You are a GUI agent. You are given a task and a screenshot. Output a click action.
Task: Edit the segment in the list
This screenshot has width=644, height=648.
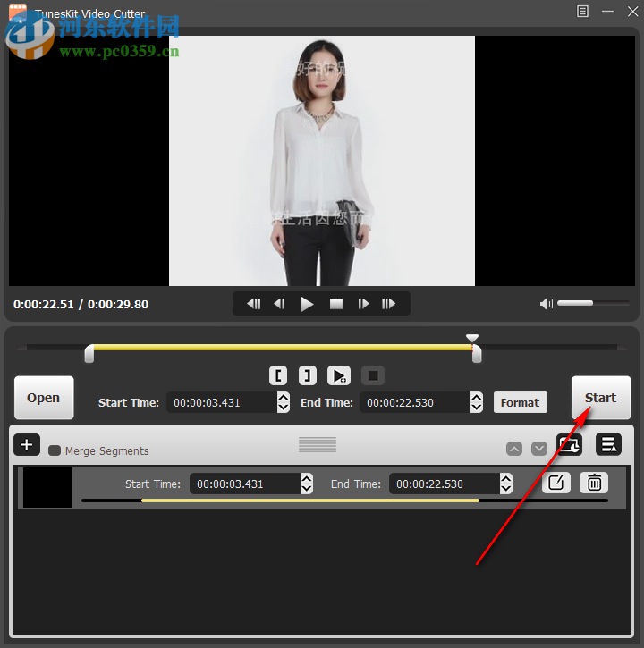click(x=556, y=483)
